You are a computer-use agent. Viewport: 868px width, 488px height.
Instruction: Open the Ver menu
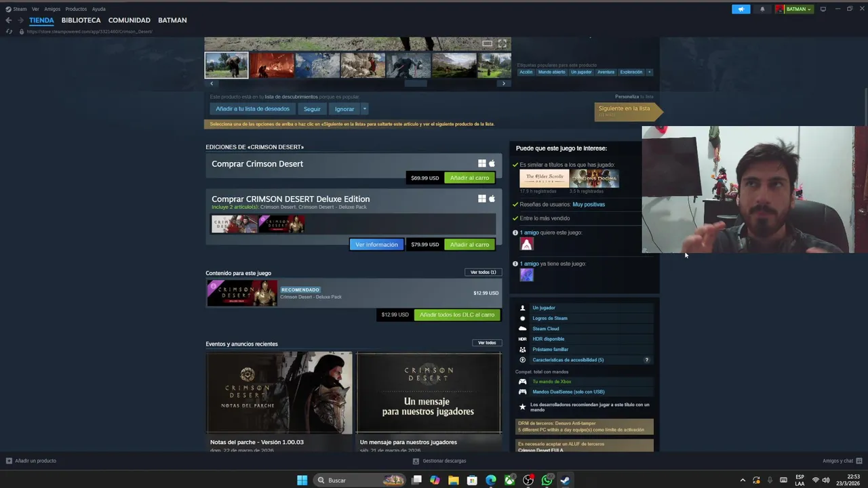coord(35,9)
